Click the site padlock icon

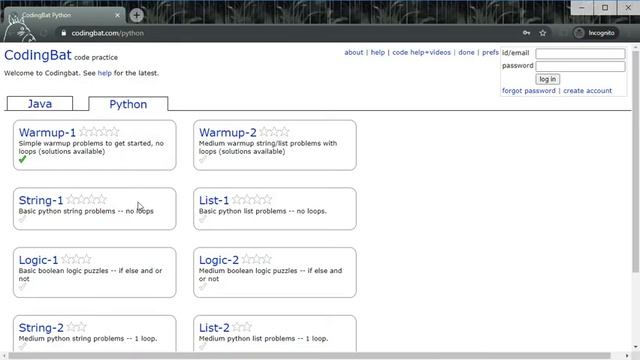(x=64, y=33)
